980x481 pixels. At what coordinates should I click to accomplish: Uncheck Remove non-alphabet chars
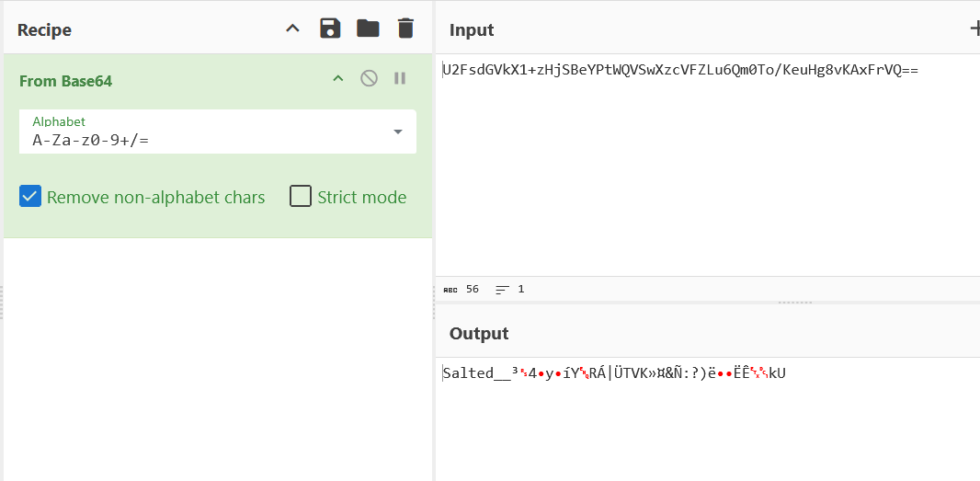(x=30, y=197)
